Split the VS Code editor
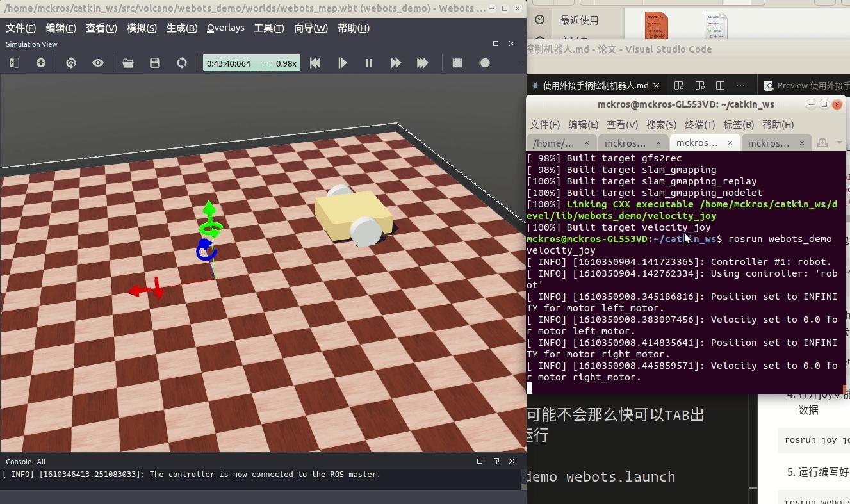The width and height of the screenshot is (850, 504). click(x=720, y=85)
